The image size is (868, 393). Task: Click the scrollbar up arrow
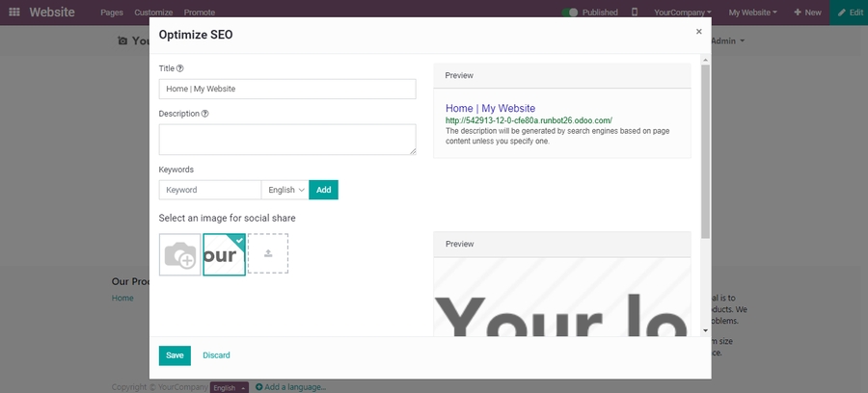705,59
